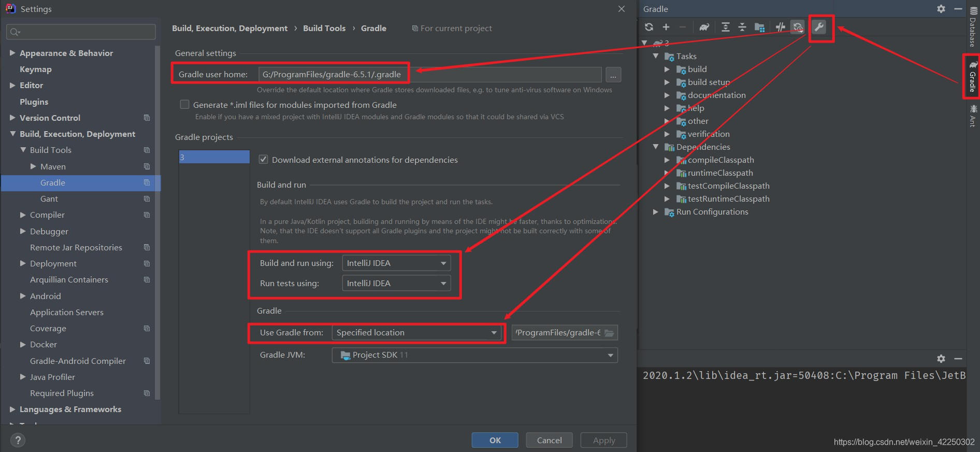Screen dimensions: 980x452
Task: Open the Gradle side tool window tab
Action: coord(973,77)
